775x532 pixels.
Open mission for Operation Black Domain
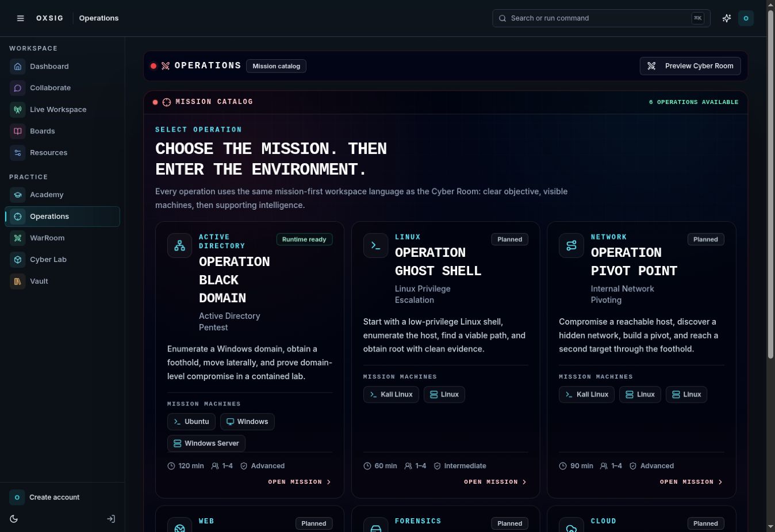300,482
